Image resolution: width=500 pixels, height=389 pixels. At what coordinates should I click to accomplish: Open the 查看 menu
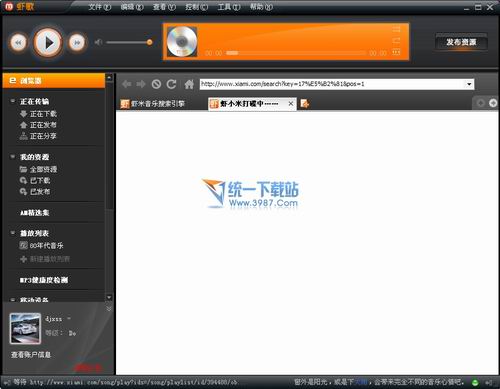[164, 7]
